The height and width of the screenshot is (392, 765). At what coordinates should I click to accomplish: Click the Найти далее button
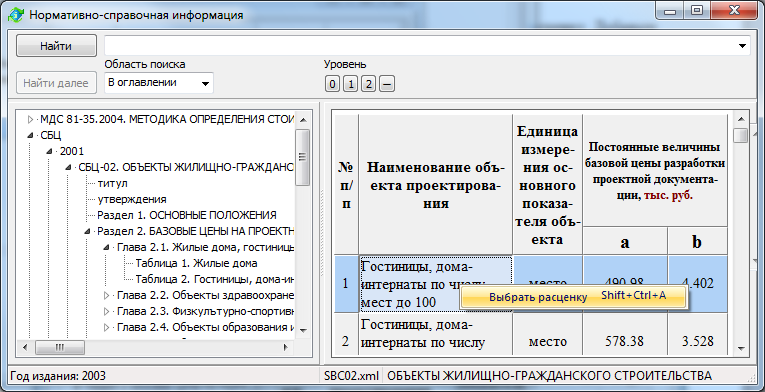56,83
